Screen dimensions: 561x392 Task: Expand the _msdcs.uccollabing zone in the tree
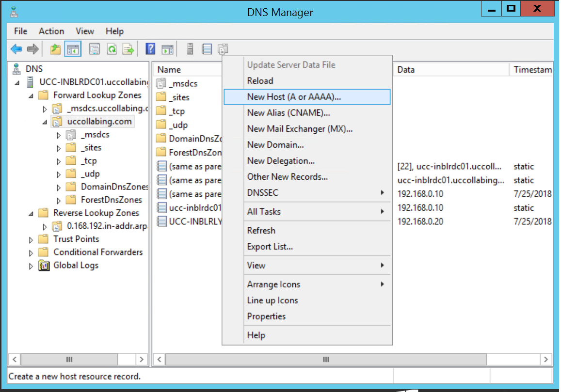click(45, 109)
